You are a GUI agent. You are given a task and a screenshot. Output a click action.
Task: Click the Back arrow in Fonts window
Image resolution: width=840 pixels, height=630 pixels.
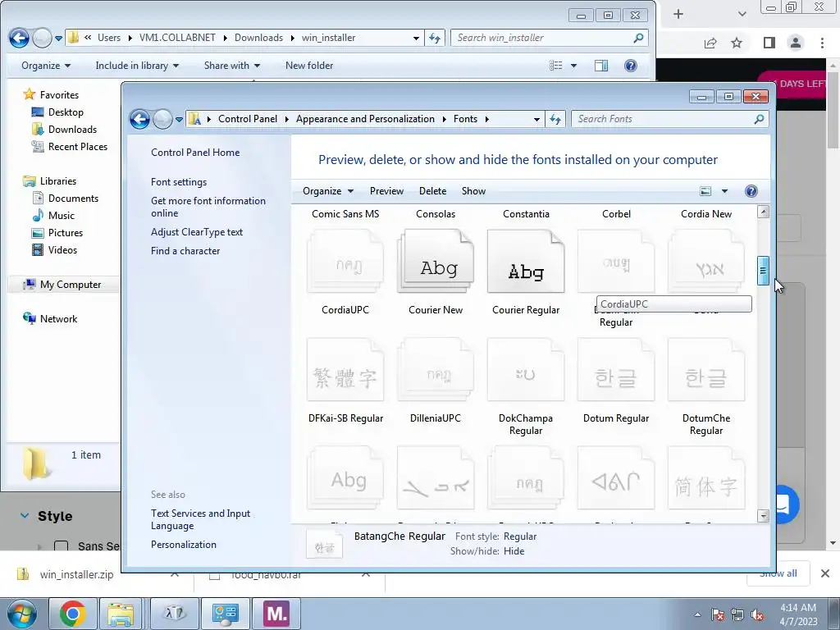coord(139,119)
